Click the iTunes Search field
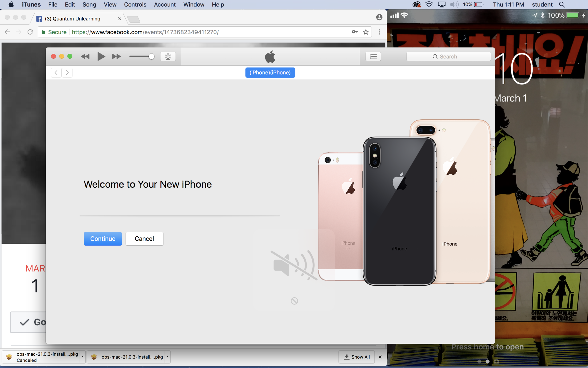 click(449, 57)
